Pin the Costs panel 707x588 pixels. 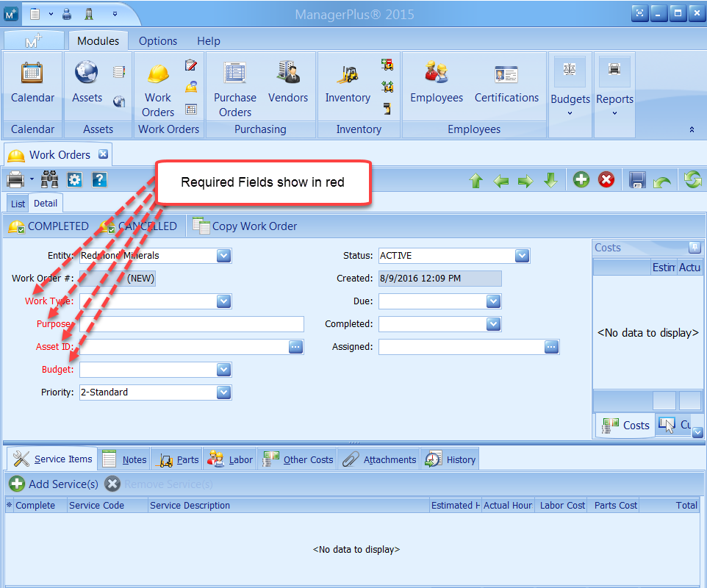[695, 247]
